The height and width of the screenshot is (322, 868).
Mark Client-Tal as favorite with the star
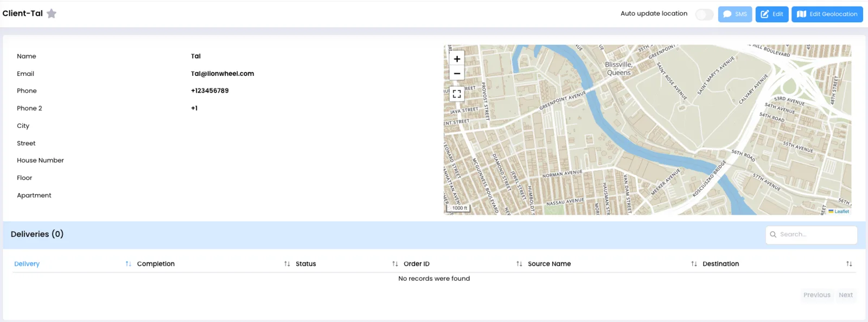coord(52,14)
